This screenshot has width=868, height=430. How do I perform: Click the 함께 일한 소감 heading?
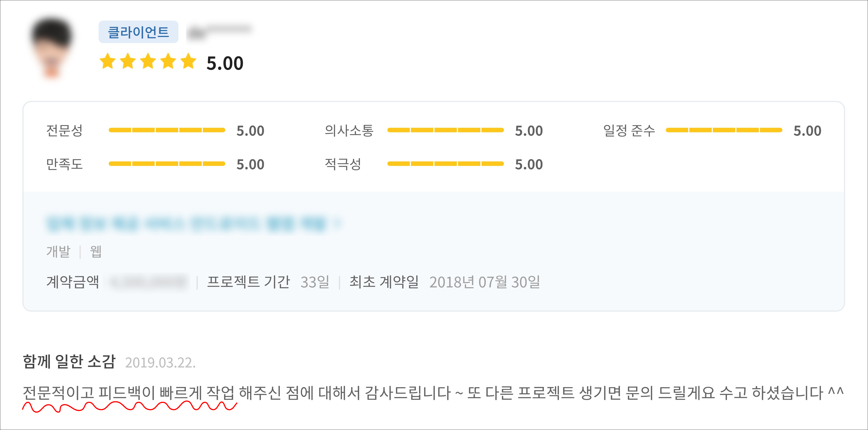click(x=69, y=362)
